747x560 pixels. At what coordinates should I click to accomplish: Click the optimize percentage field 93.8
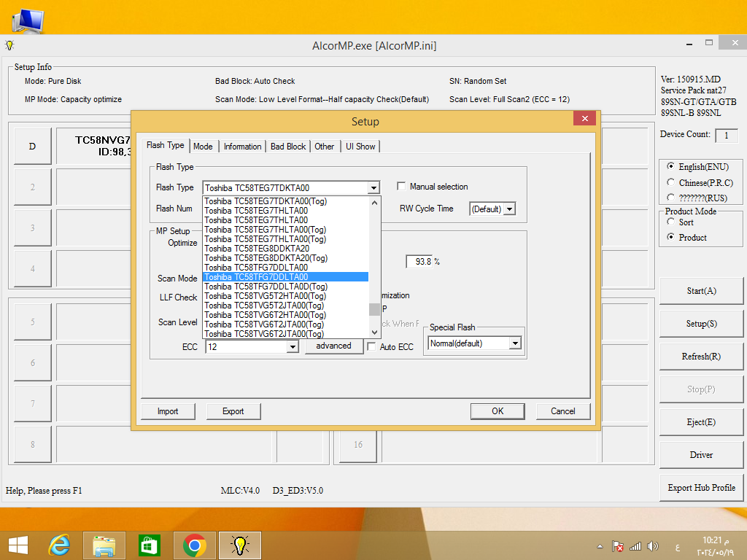point(419,261)
